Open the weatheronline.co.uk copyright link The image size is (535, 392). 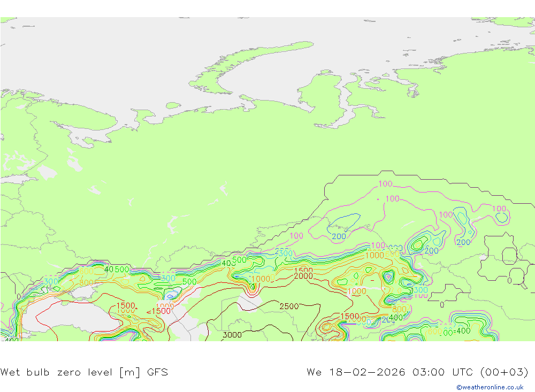[490, 387]
